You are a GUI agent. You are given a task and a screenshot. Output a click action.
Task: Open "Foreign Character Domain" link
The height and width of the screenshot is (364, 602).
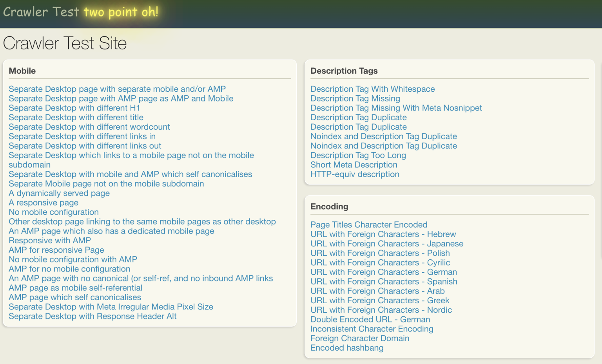[x=359, y=338]
